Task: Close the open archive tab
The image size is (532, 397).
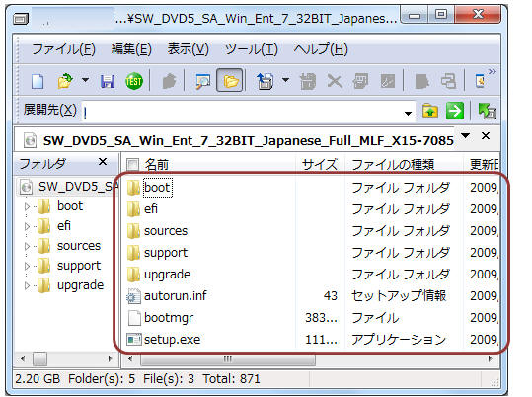Action: (x=486, y=136)
